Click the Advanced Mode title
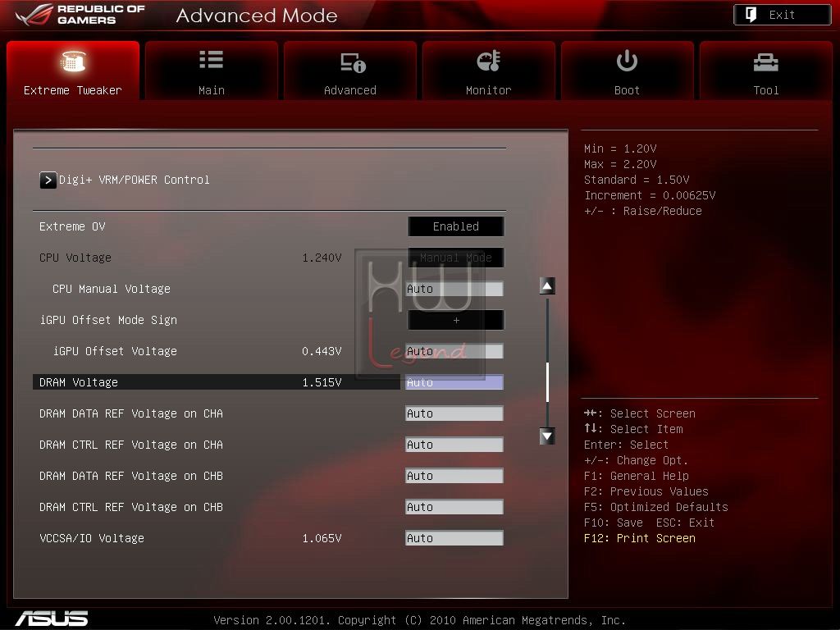Image resolution: width=840 pixels, height=630 pixels. 257,16
